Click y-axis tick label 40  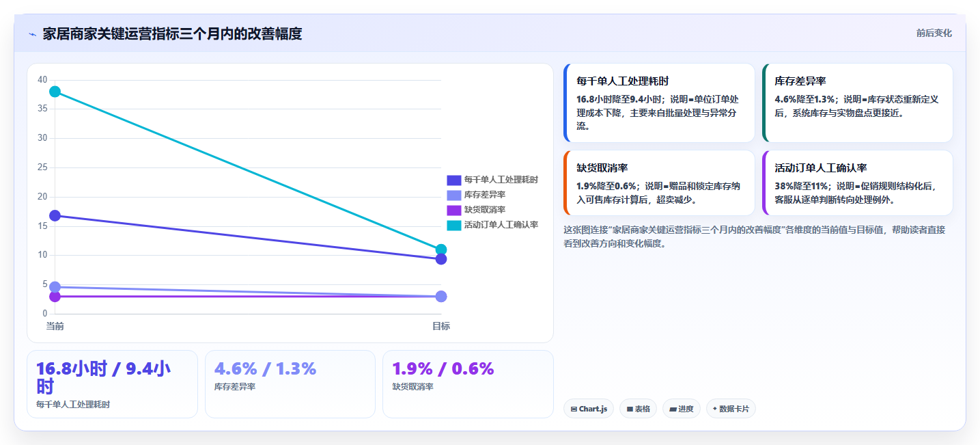(x=42, y=80)
